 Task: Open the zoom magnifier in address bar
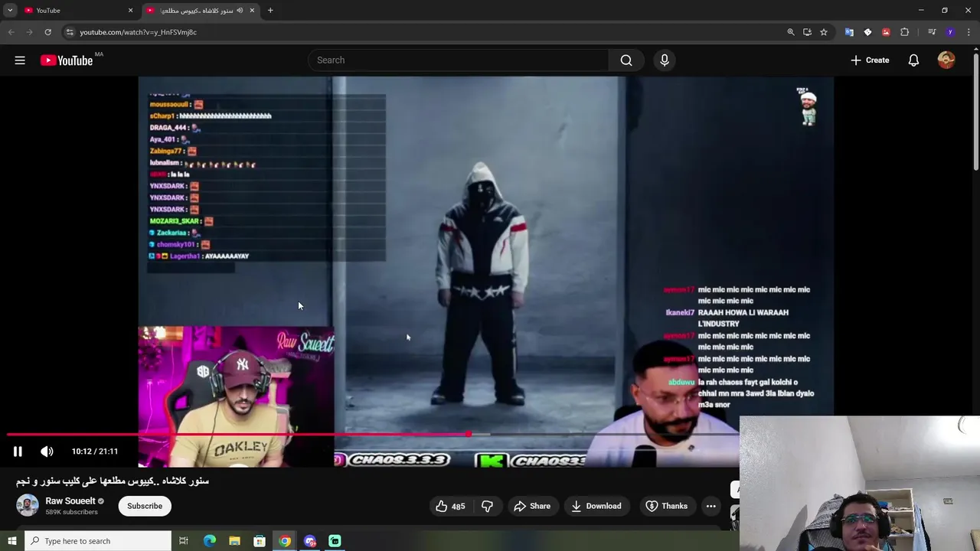click(x=791, y=32)
